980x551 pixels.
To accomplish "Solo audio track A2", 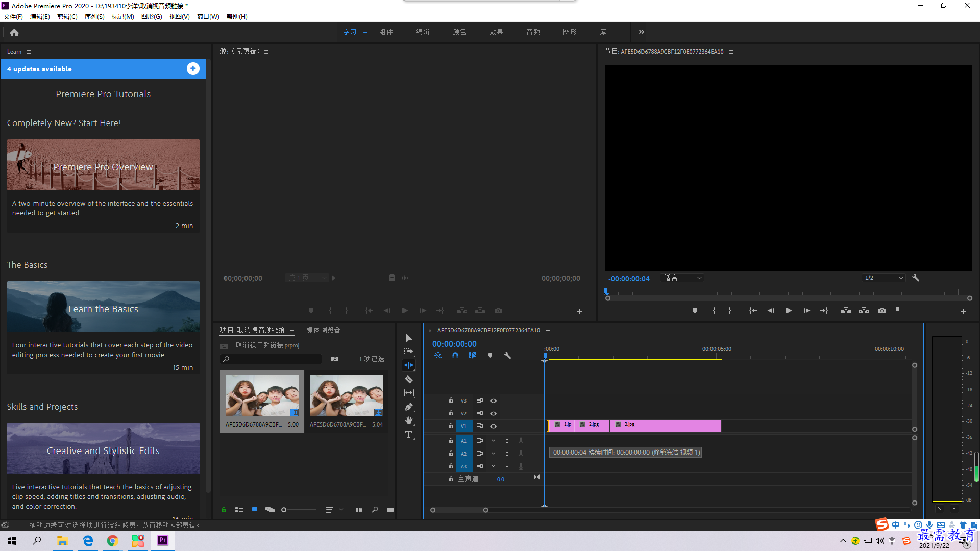I will pos(507,454).
